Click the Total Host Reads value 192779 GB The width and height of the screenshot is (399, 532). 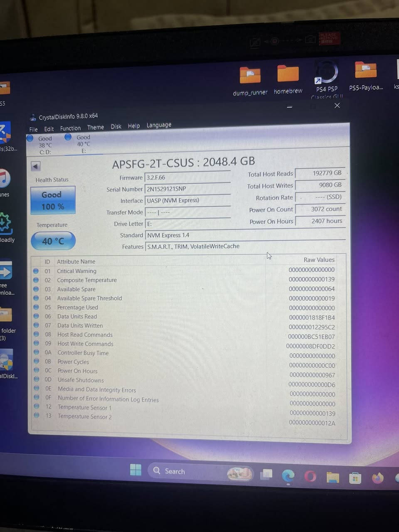coord(320,173)
